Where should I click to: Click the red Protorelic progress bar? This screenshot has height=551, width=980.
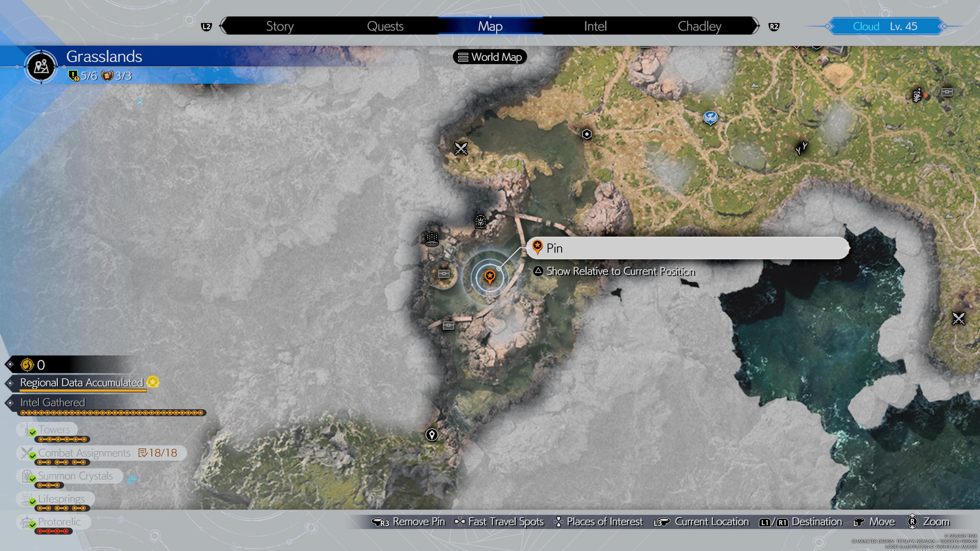coord(53,532)
